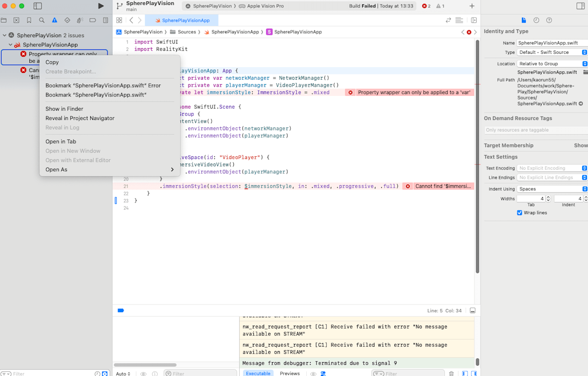Expand the Open As submenu
The image size is (588, 376).
point(110,169)
